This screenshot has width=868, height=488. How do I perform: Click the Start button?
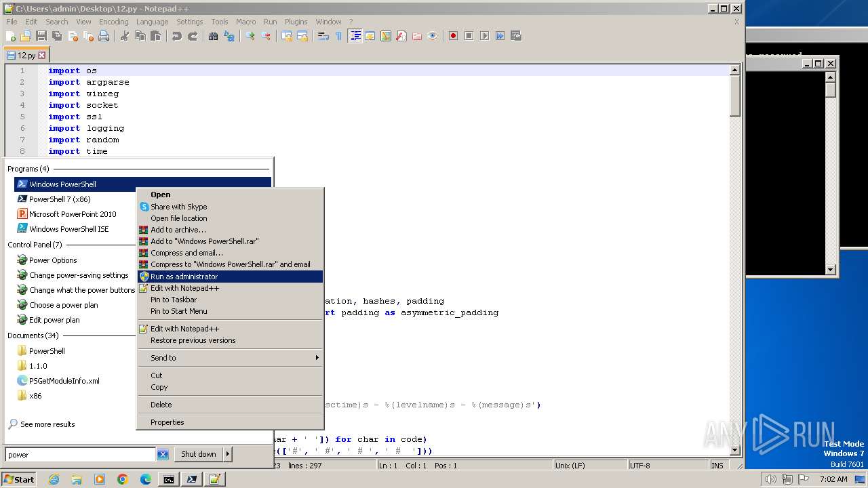(19, 479)
